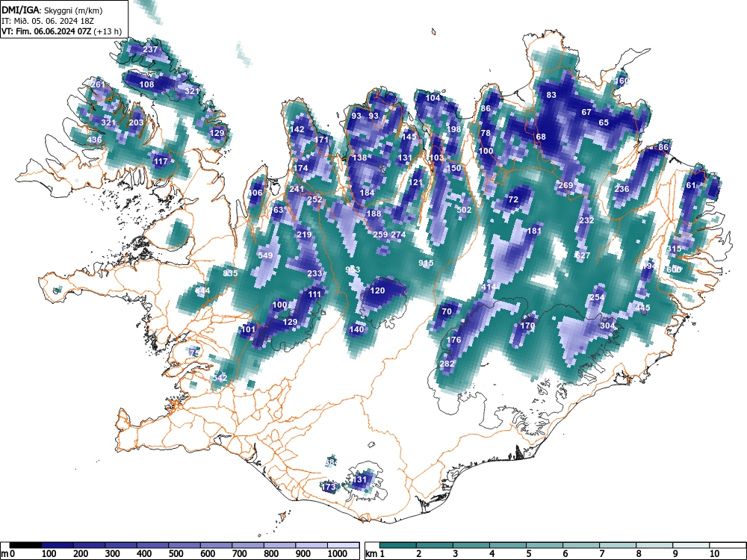Screen dimensions: 747x560
Task: Click the visibility value '232'
Action: 586,220
